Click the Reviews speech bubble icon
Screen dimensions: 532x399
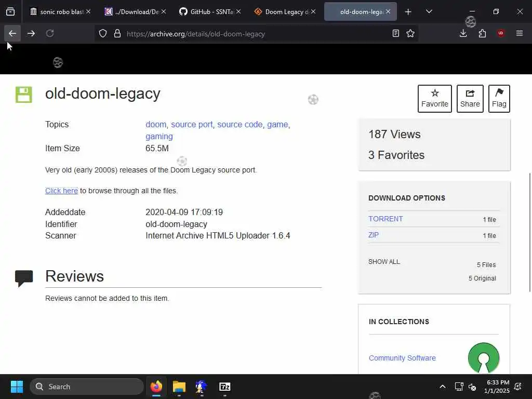pyautogui.click(x=24, y=278)
